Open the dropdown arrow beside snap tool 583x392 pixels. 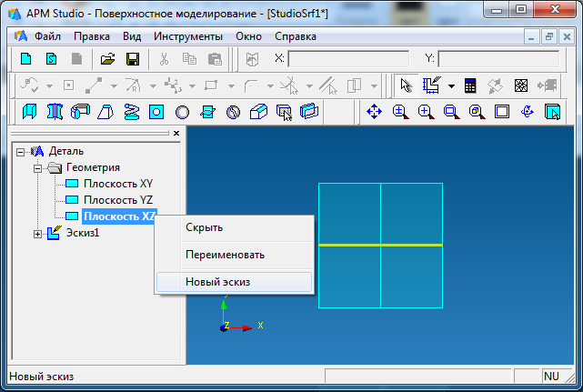pos(452,86)
